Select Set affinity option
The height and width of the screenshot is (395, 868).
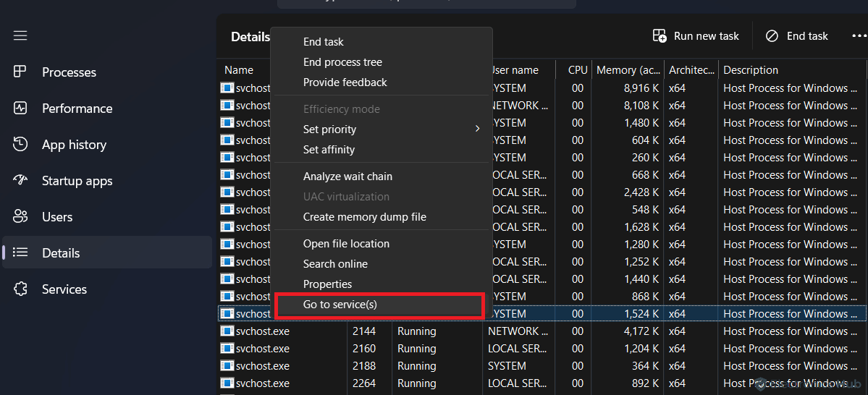(x=329, y=149)
